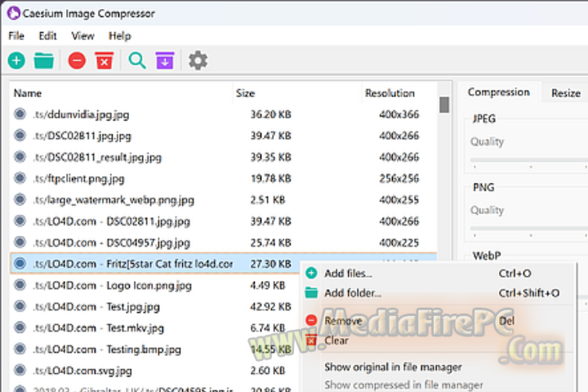588x392 pixels.
Task: Open the View menu
Action: 82,36
